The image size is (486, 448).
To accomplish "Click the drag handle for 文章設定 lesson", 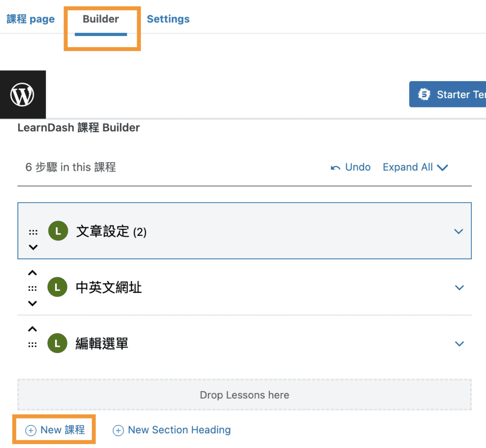I will [x=33, y=231].
